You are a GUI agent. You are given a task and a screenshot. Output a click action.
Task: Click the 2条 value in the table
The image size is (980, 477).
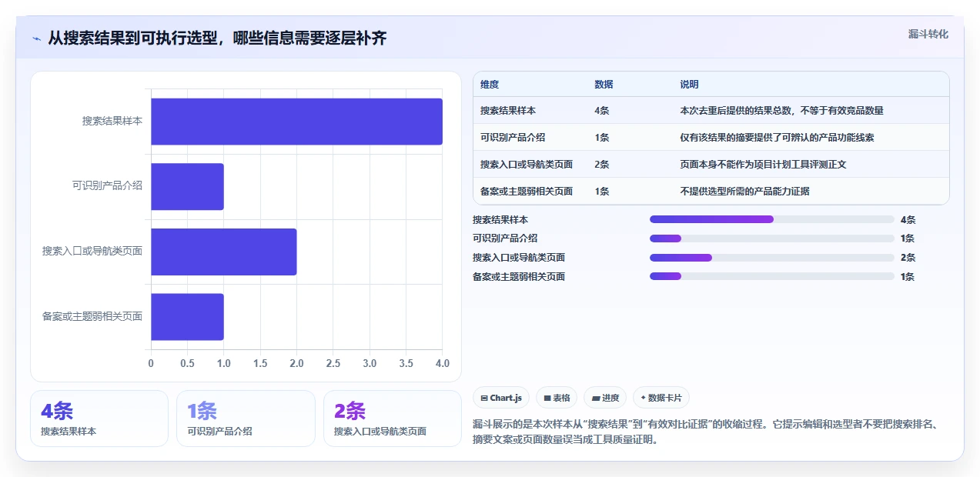[602, 164]
